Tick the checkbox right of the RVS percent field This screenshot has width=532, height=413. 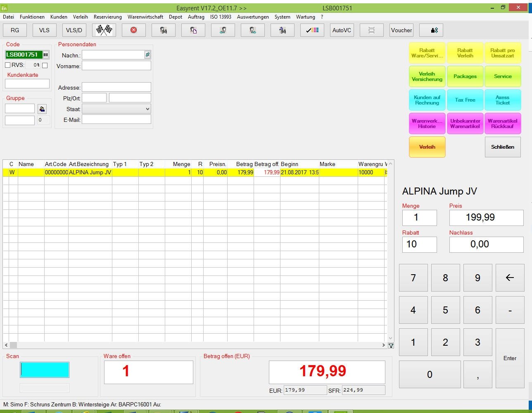point(45,65)
